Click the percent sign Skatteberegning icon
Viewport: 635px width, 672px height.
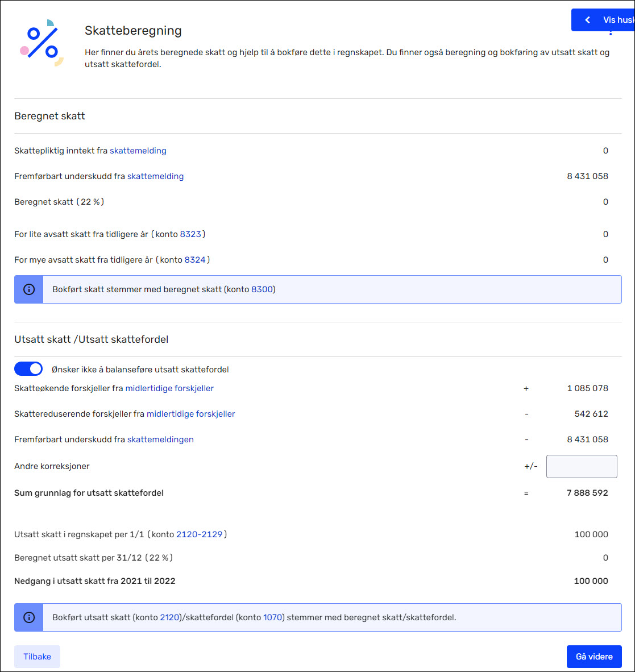click(42, 43)
